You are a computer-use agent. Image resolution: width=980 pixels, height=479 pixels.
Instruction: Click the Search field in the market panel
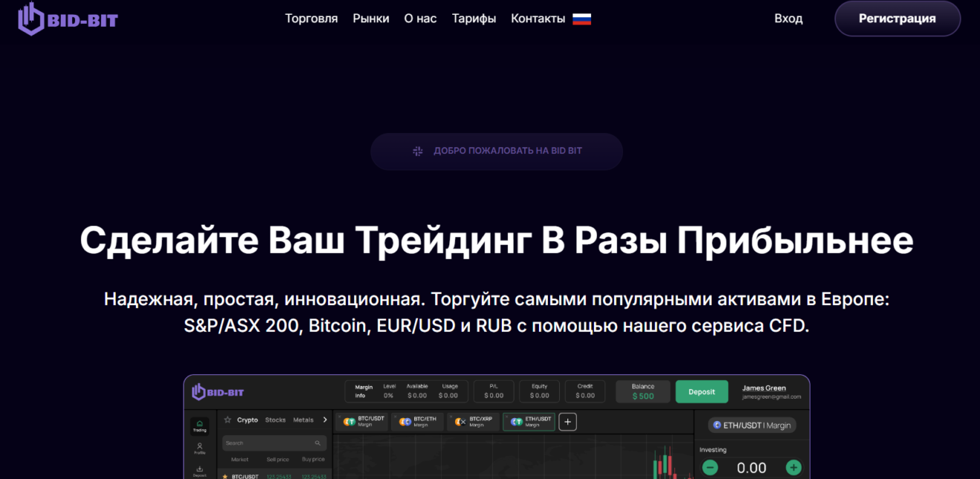(x=274, y=443)
